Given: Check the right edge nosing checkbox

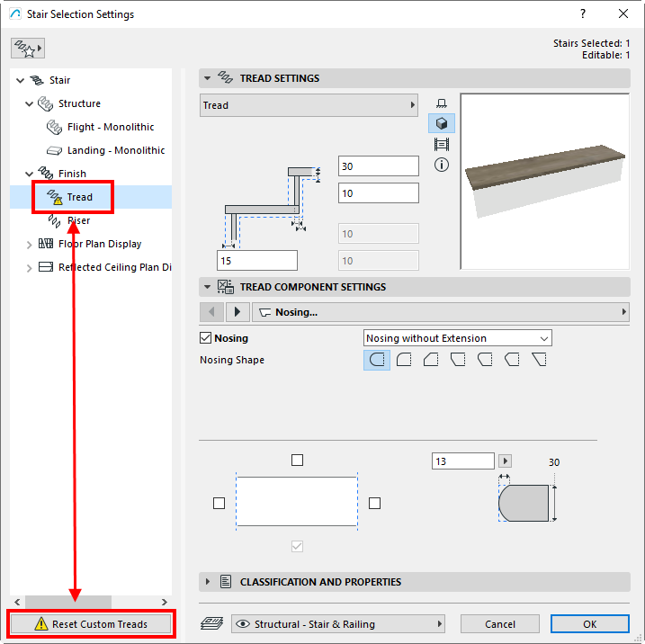Looking at the screenshot, I should coord(374,503).
